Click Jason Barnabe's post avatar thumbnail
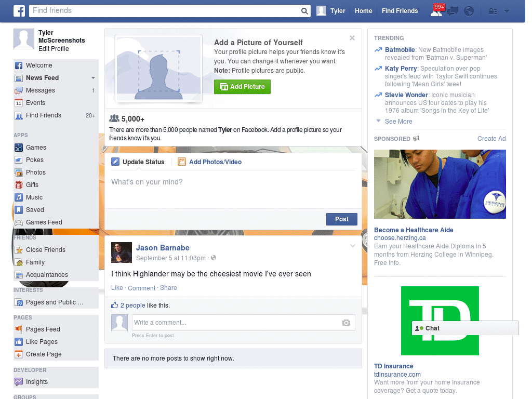Screen dimensions: 532x399 [122, 252]
